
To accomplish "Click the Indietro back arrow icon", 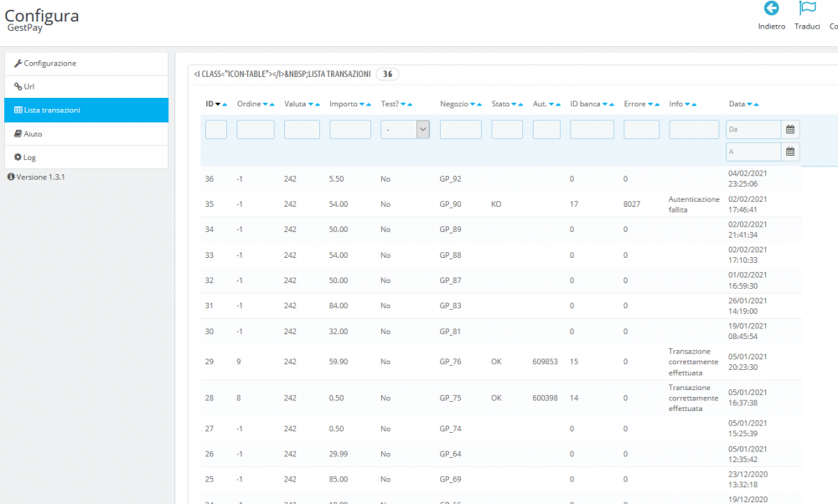I will pos(771,10).
